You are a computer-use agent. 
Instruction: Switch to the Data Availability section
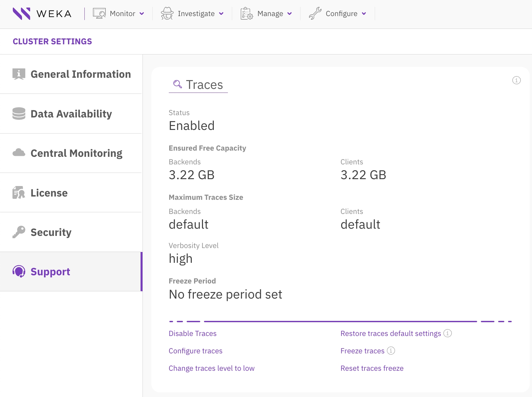[71, 114]
